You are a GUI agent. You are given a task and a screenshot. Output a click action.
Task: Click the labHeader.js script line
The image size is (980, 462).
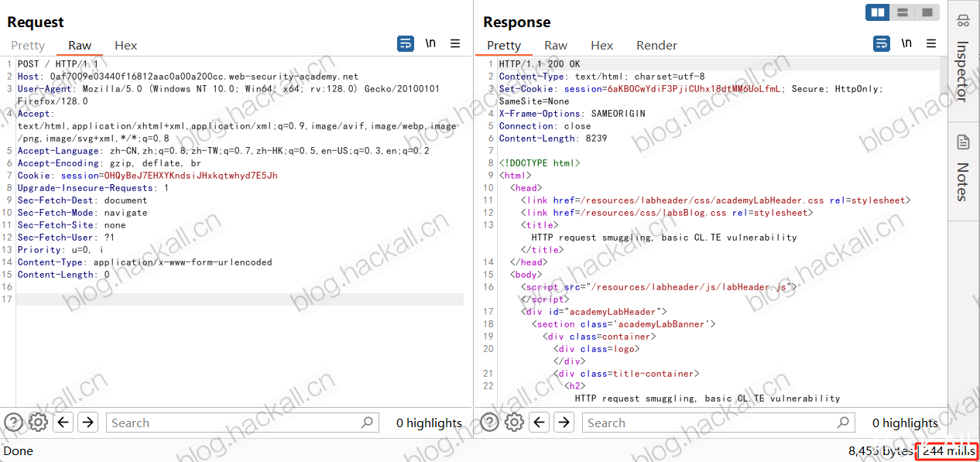(659, 287)
